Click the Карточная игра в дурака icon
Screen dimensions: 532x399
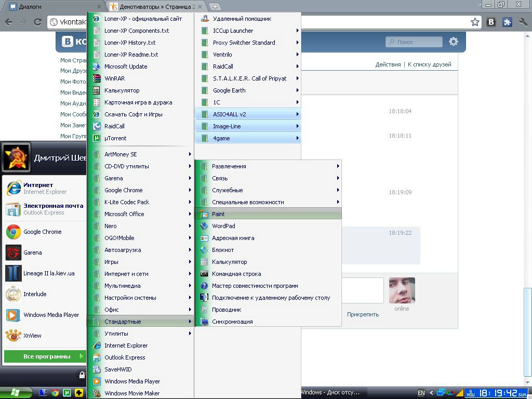[97, 102]
